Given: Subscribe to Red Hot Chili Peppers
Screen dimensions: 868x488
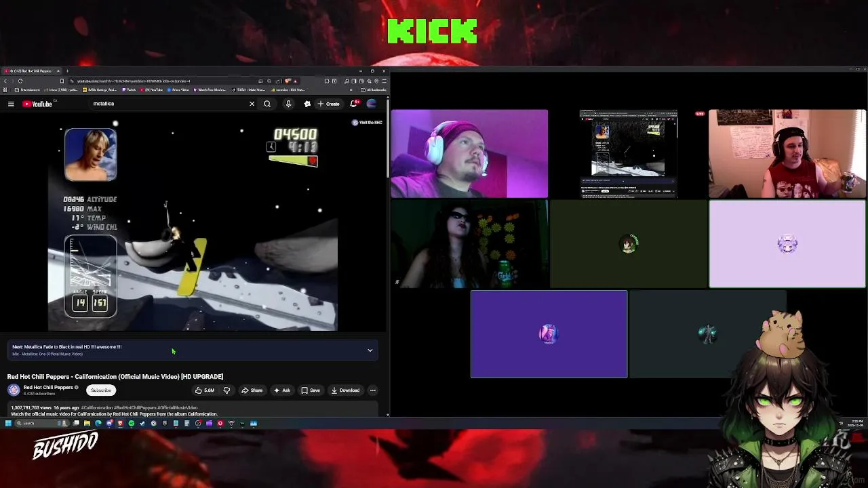Looking at the screenshot, I should (100, 390).
